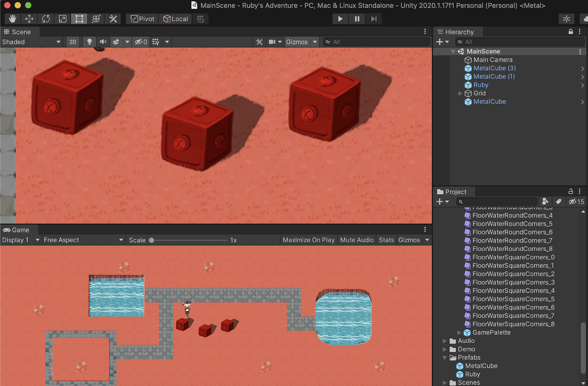Viewport: 588px width, 386px height.
Task: Start Play mode
Action: 340,19
